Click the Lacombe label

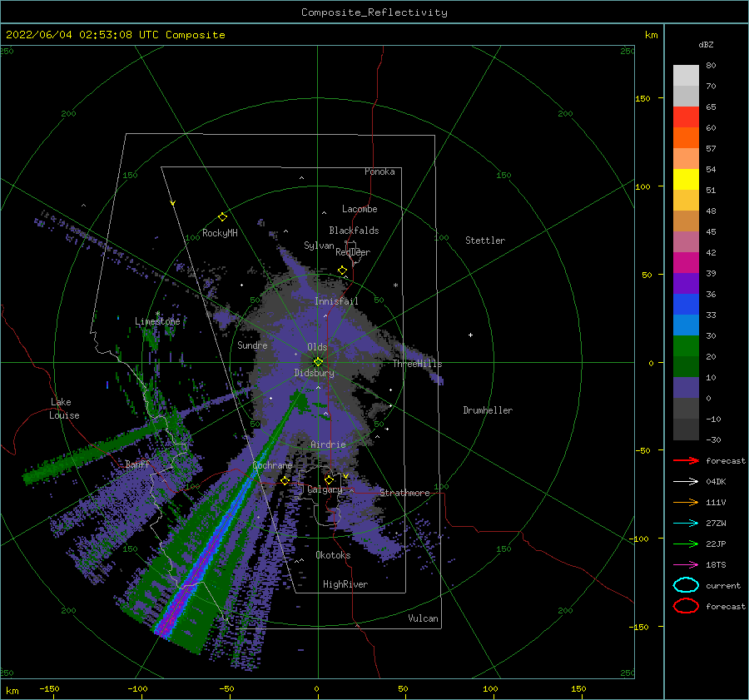[x=360, y=209]
